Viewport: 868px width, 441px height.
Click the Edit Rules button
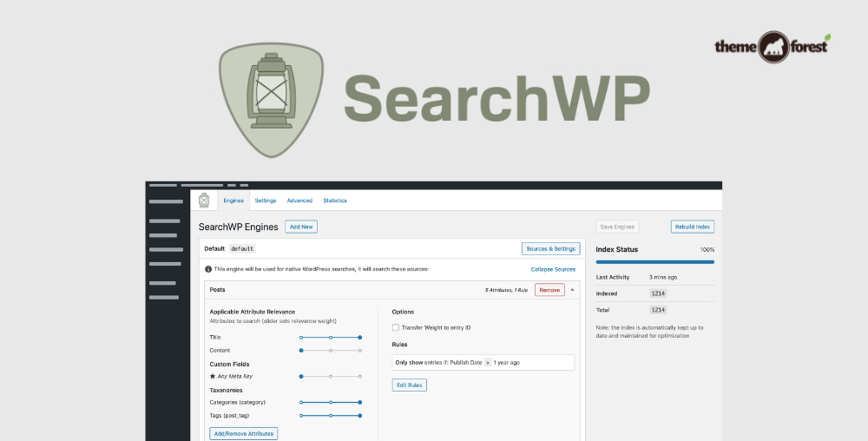409,385
